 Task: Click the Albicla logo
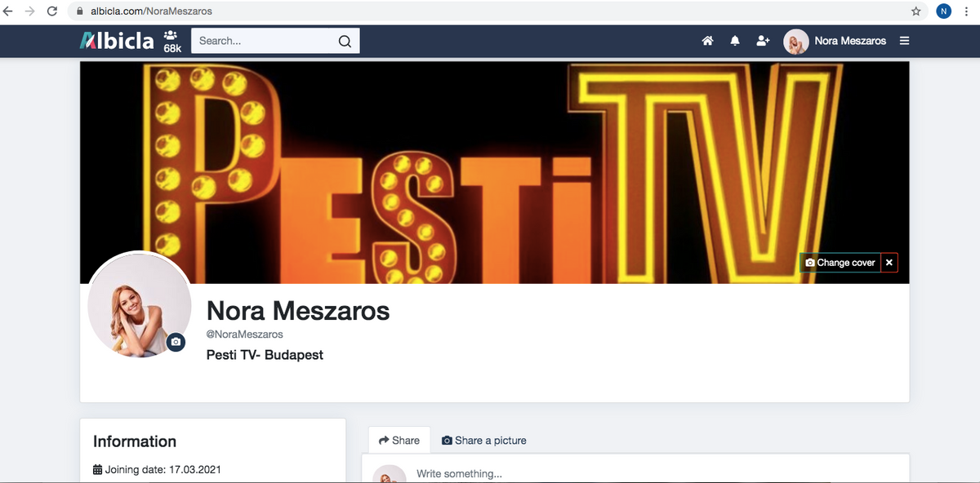point(117,41)
